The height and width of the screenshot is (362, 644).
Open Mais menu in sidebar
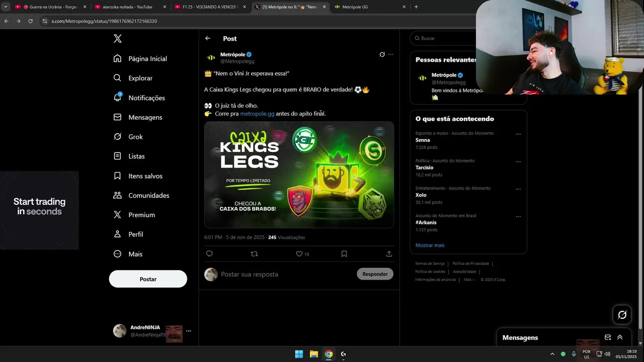point(128,254)
